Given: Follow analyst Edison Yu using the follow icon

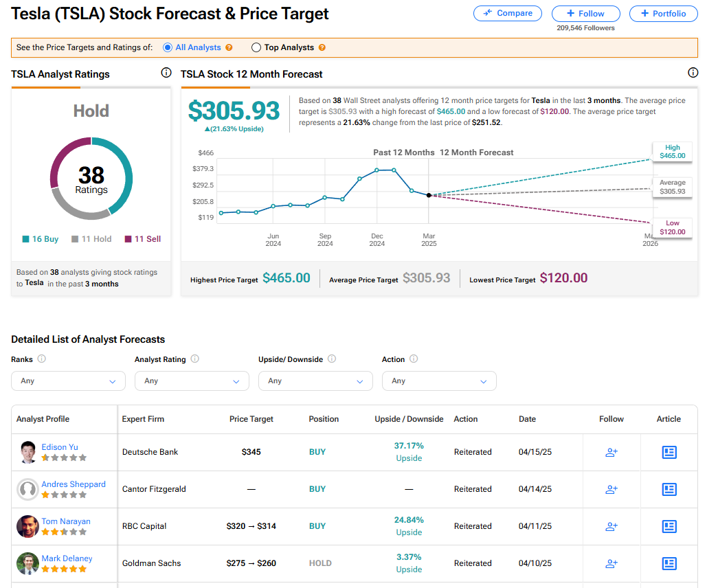Looking at the screenshot, I should click(x=611, y=452).
